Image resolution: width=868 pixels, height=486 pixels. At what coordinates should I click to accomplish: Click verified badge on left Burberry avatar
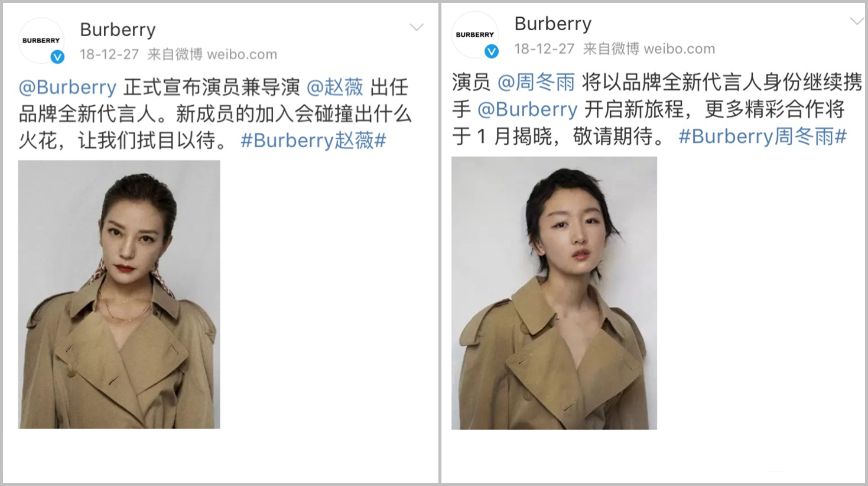click(x=57, y=57)
